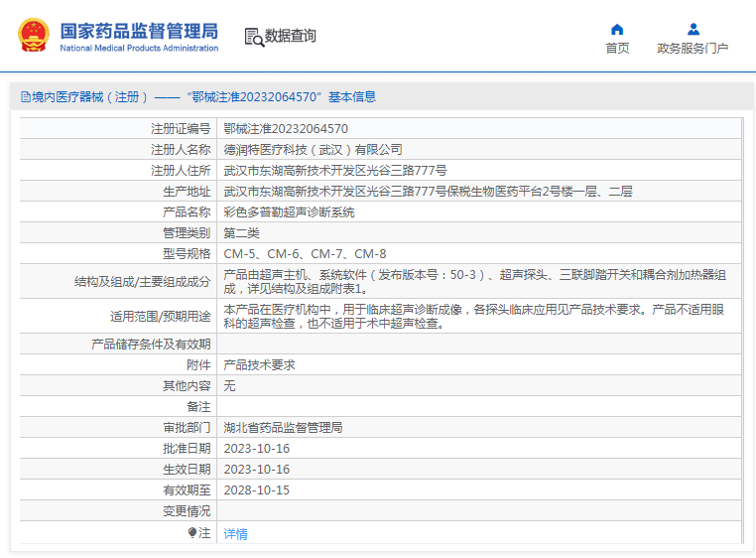Select 产品技术要求 attachment value
The image size is (756, 558).
[259, 365]
